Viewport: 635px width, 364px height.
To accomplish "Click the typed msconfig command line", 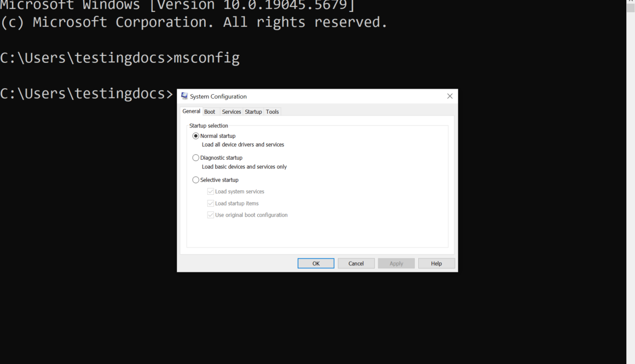I will 206,58.
